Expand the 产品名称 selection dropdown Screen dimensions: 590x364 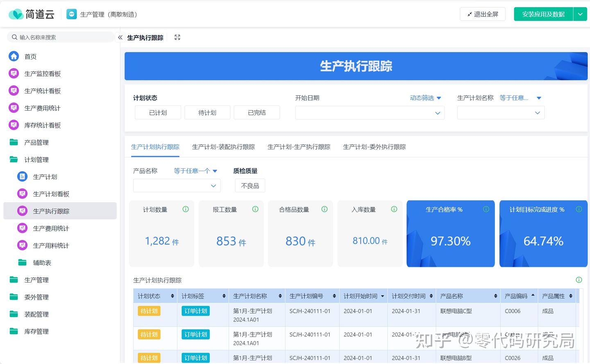pos(177,186)
